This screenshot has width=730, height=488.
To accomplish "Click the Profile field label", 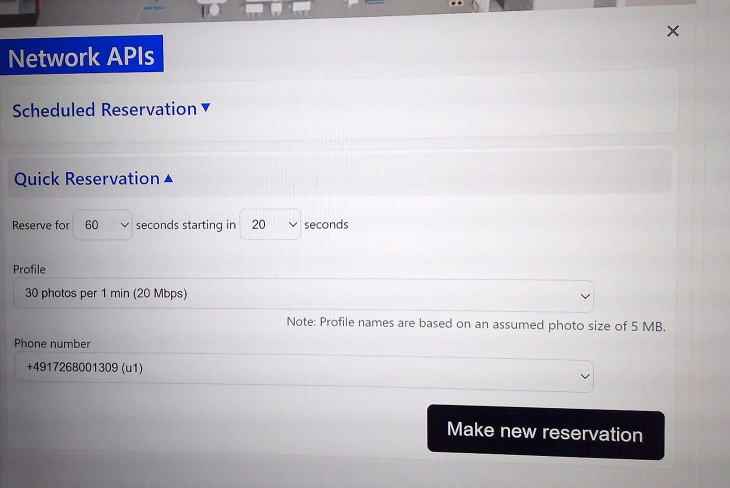I will (x=29, y=269).
